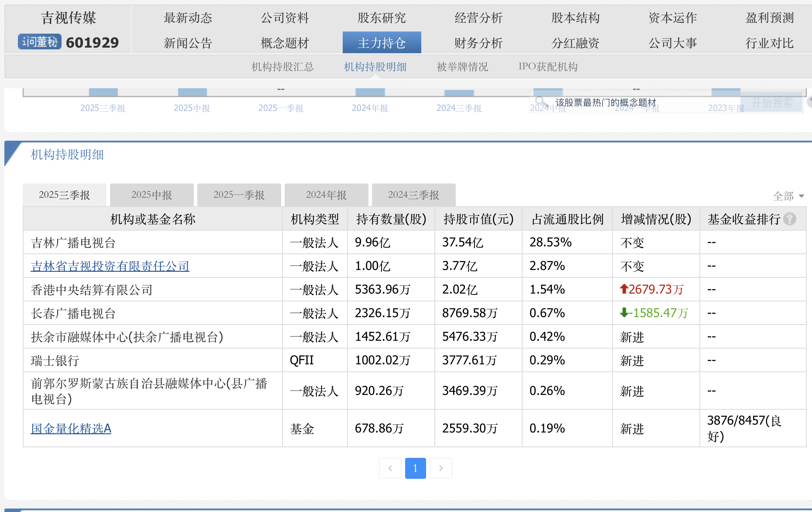The image size is (812, 512).
Task: Open 吉林省吉视投资有限责任公司 link
Action: (x=110, y=266)
